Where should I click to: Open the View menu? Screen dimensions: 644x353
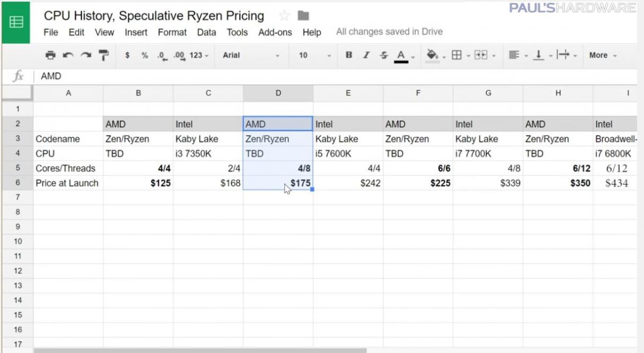[105, 32]
